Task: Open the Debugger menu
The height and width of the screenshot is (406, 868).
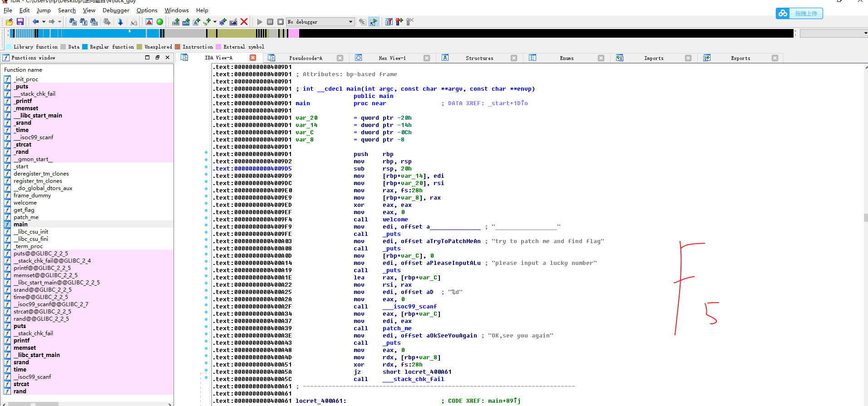Action: tap(116, 10)
